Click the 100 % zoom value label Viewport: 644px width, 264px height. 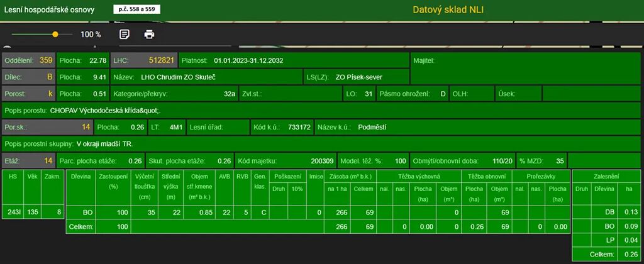click(x=91, y=35)
